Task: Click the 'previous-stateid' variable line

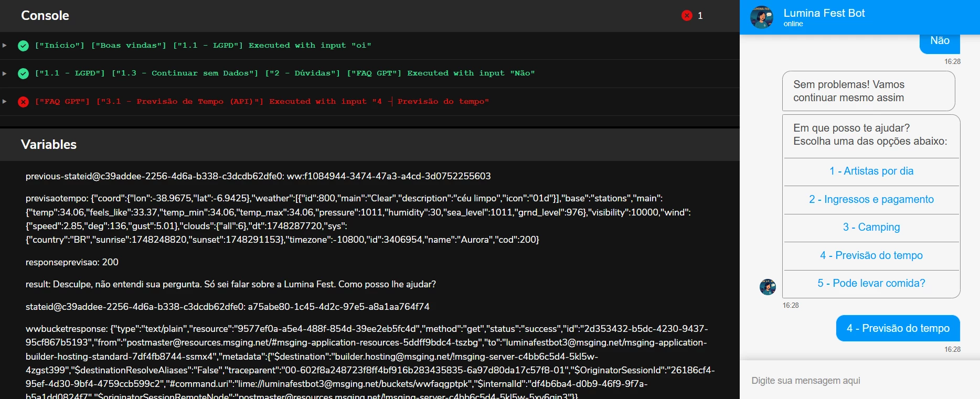Action: coord(258,176)
